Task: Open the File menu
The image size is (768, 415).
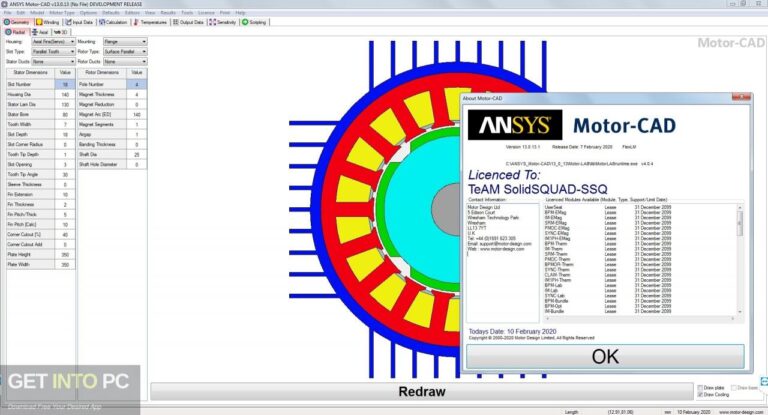Action: 8,13
